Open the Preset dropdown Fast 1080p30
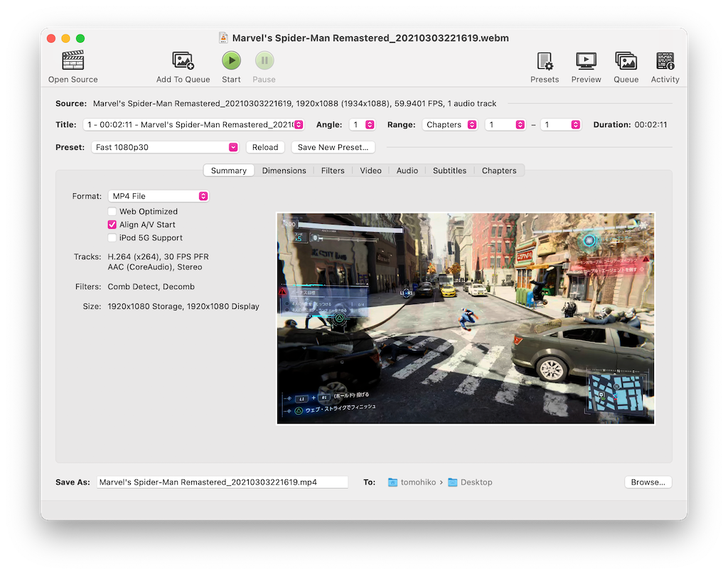 coord(165,147)
